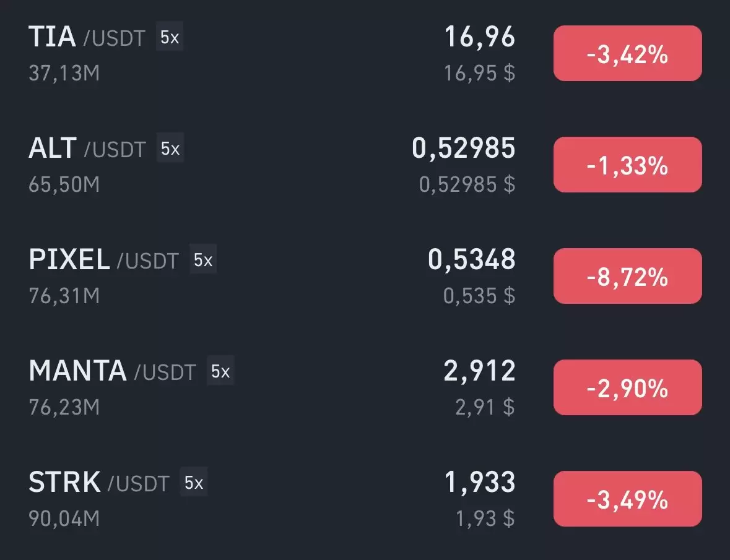Click the -3,49% change button for STRK
The image size is (730, 560).
click(x=628, y=499)
